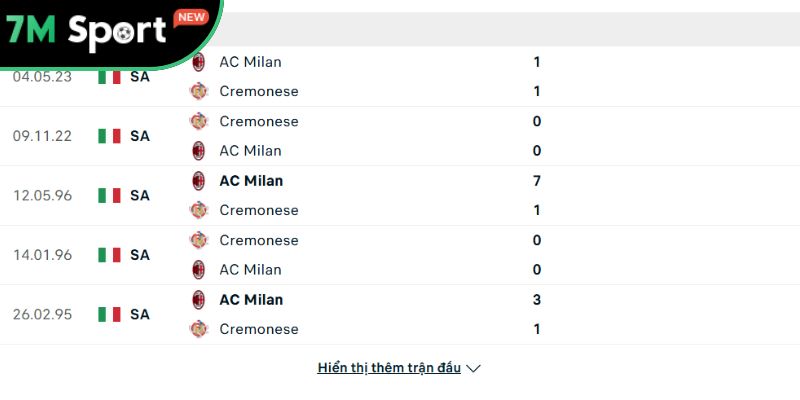Click the AC Milan crest in the 26.02.95 match

[x=199, y=299]
